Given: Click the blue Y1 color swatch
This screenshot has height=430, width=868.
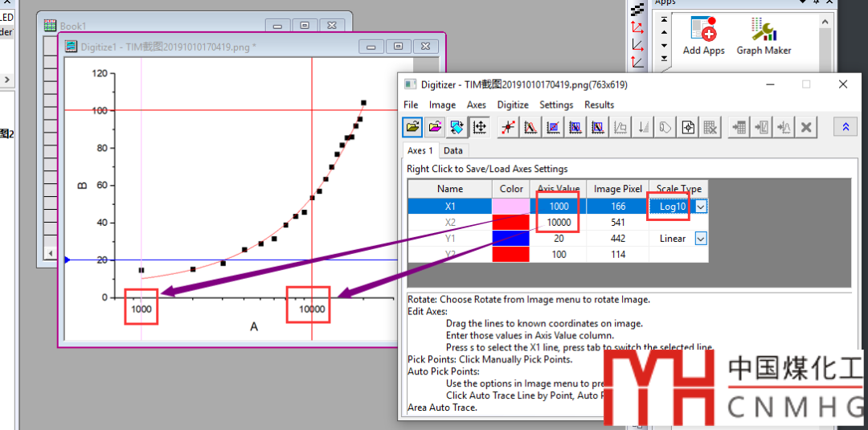Looking at the screenshot, I should pos(511,239).
